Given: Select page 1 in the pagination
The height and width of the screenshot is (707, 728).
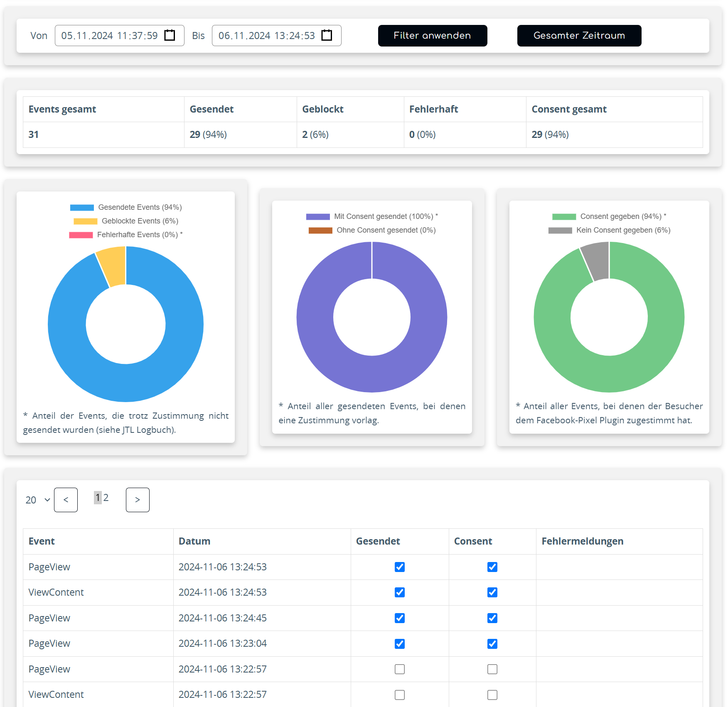Looking at the screenshot, I should (98, 497).
